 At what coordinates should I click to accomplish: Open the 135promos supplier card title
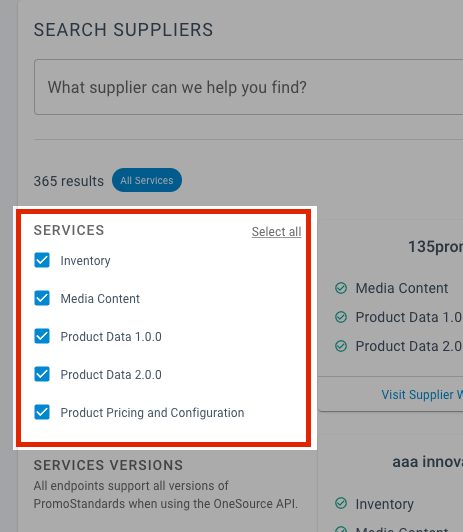[436, 247]
